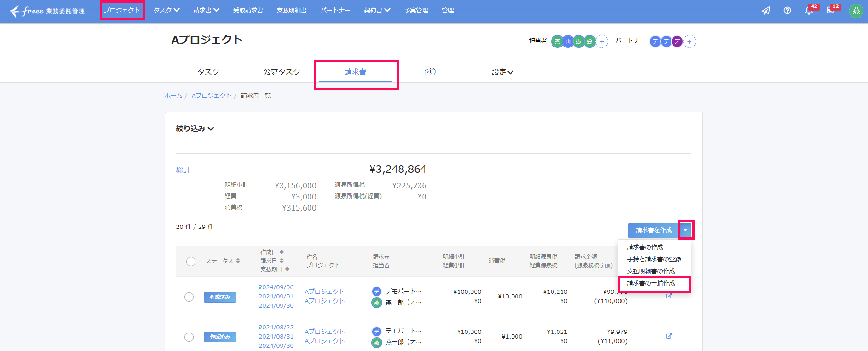Open external link icon for 2024/09/06 invoice

[x=669, y=296]
